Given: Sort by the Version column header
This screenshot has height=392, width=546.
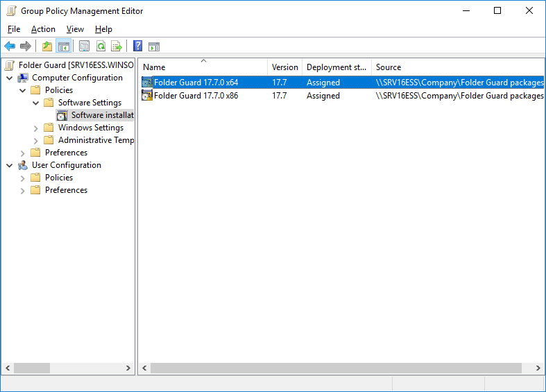Looking at the screenshot, I should pos(285,67).
